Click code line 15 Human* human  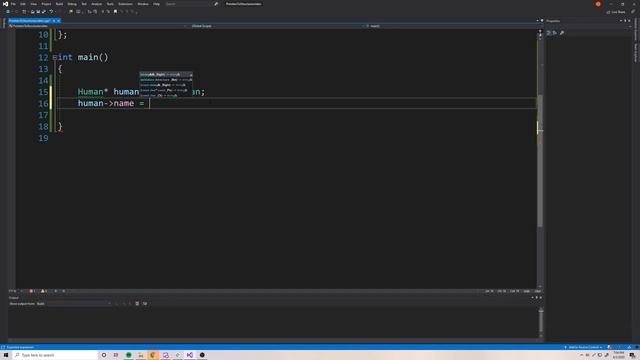pyautogui.click(x=141, y=92)
